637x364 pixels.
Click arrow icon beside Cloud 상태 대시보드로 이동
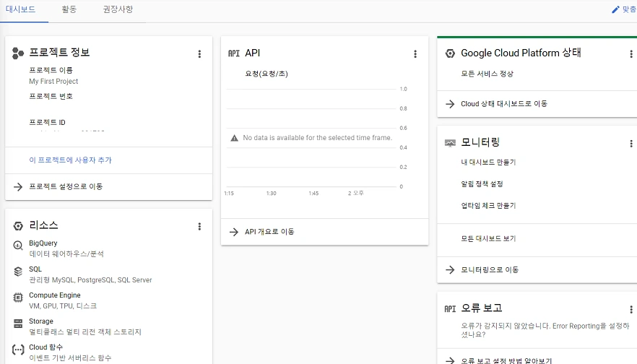coord(450,104)
